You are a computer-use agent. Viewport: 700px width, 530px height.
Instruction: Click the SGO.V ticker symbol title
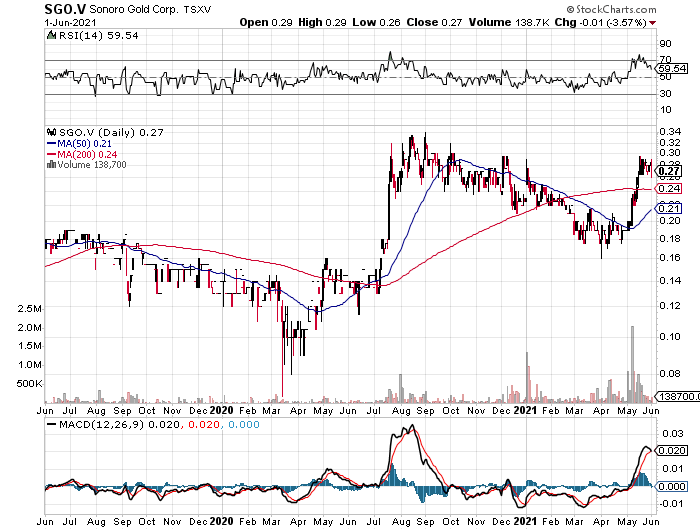pos(65,9)
